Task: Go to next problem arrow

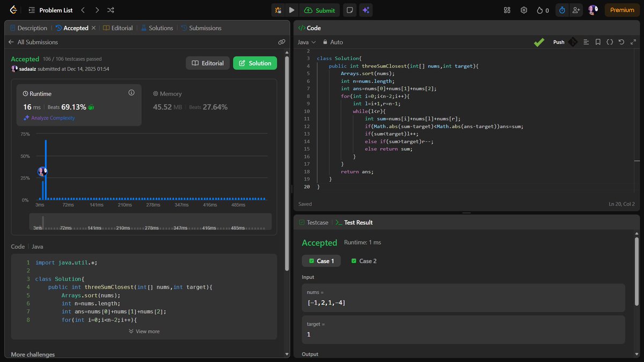Action: pyautogui.click(x=97, y=10)
